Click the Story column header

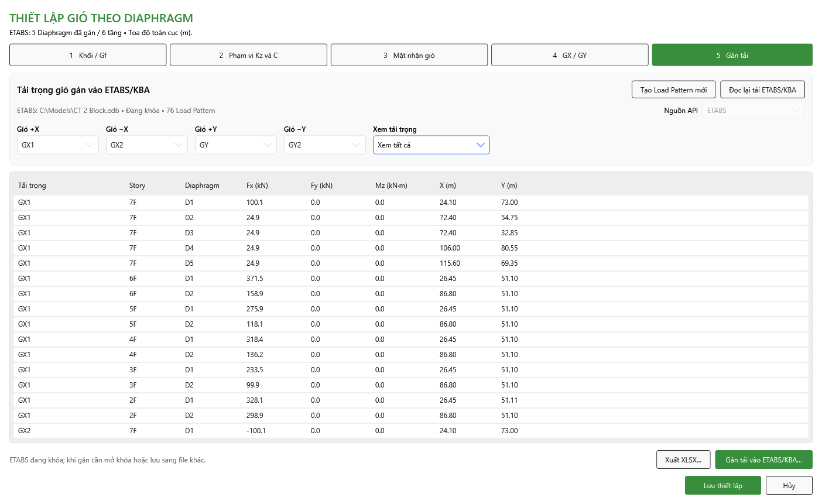coord(137,186)
